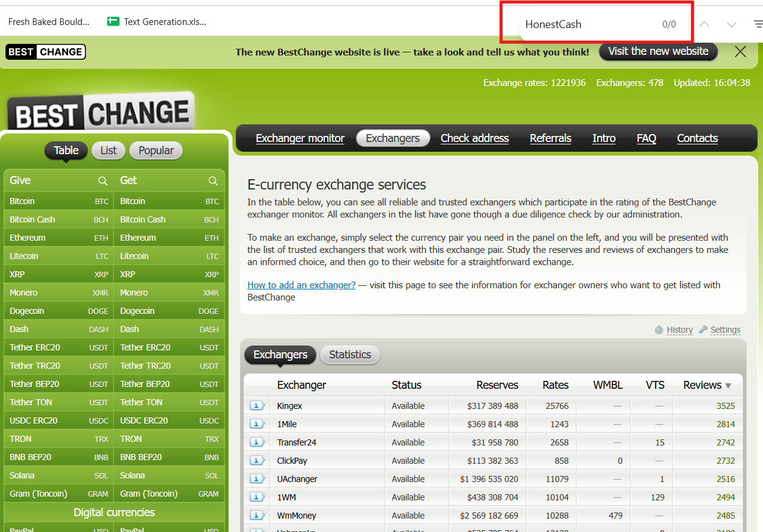Select Ethereum in the Get column

169,238
